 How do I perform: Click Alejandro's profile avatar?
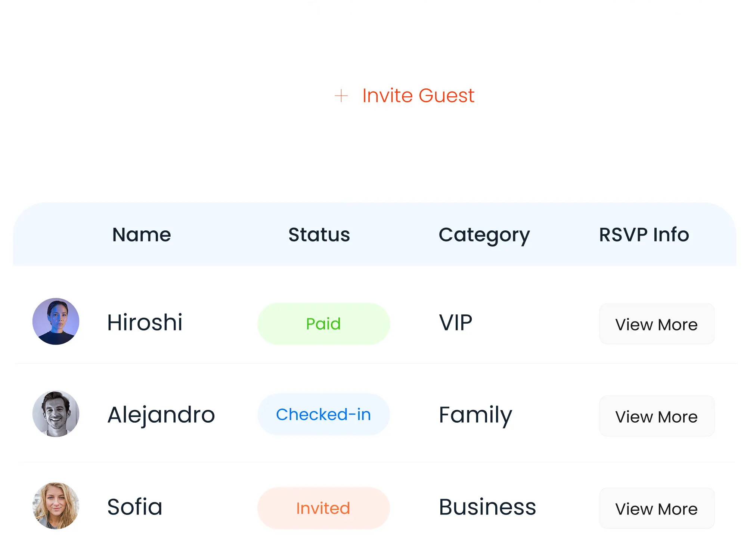click(x=56, y=414)
